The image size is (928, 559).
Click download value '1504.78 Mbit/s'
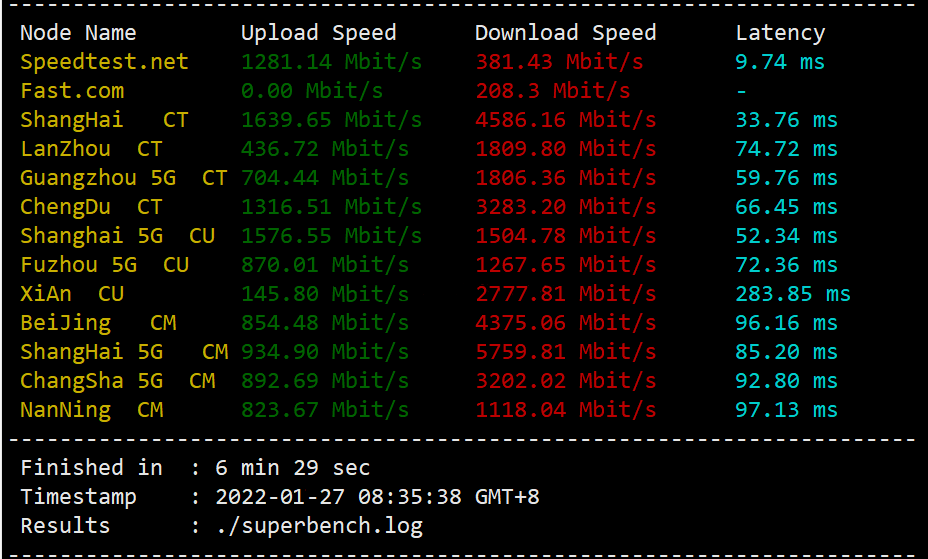(566, 235)
